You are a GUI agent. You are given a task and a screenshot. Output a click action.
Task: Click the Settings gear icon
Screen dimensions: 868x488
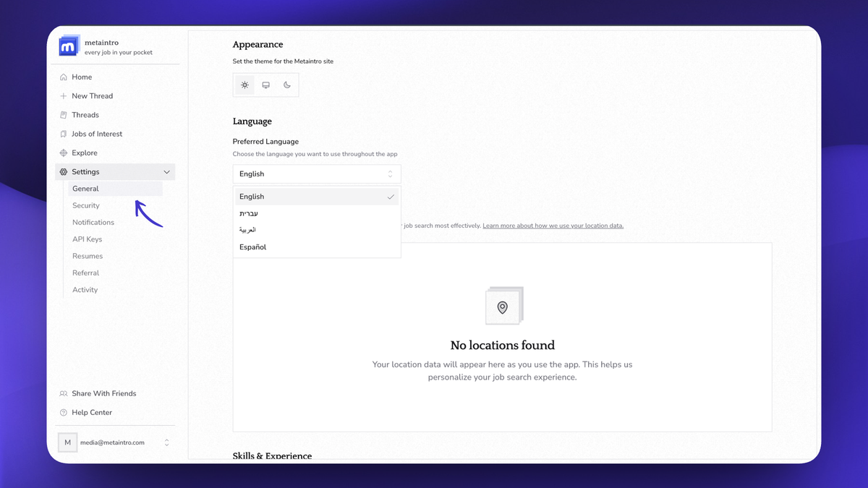coord(64,172)
